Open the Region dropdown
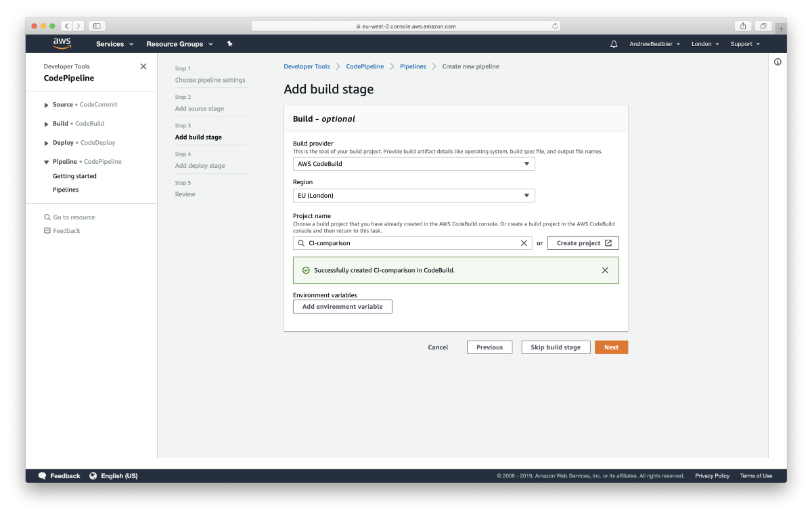Screen dimensions: 812x516 point(414,196)
